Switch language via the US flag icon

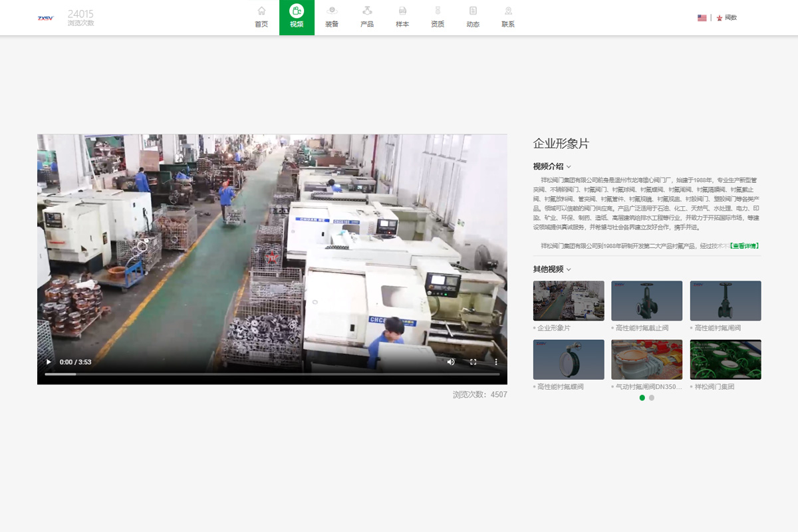click(702, 18)
